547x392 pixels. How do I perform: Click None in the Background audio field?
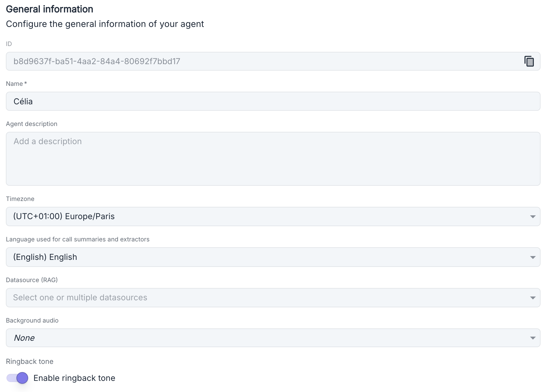24,338
